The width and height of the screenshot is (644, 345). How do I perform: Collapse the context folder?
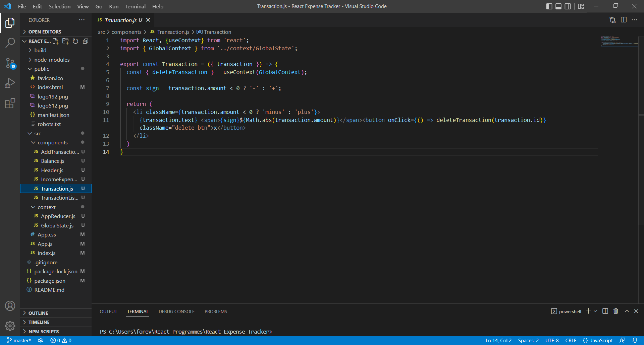(56, 207)
